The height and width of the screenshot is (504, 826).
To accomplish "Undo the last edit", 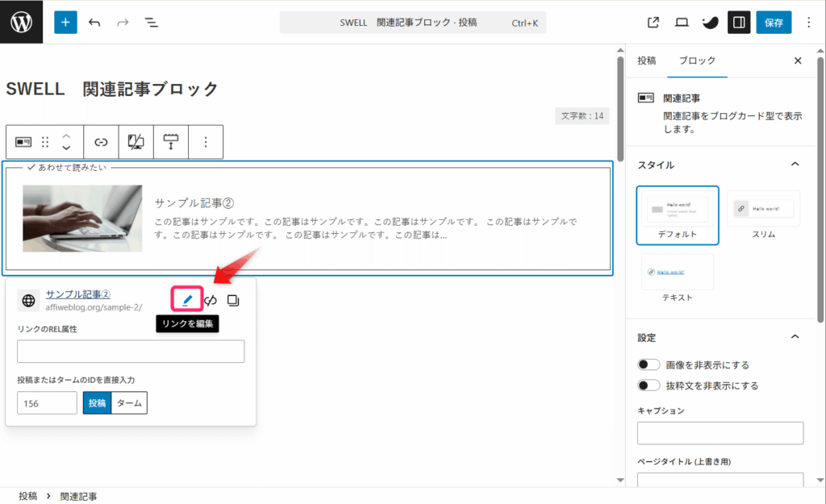I will (94, 22).
